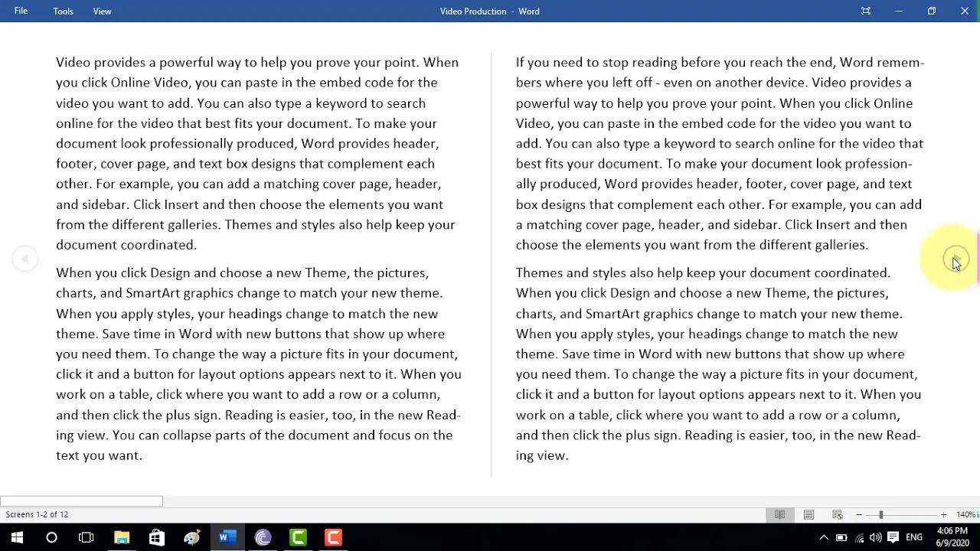980x551 pixels.
Task: Show hidden system tray icons
Action: (x=824, y=537)
